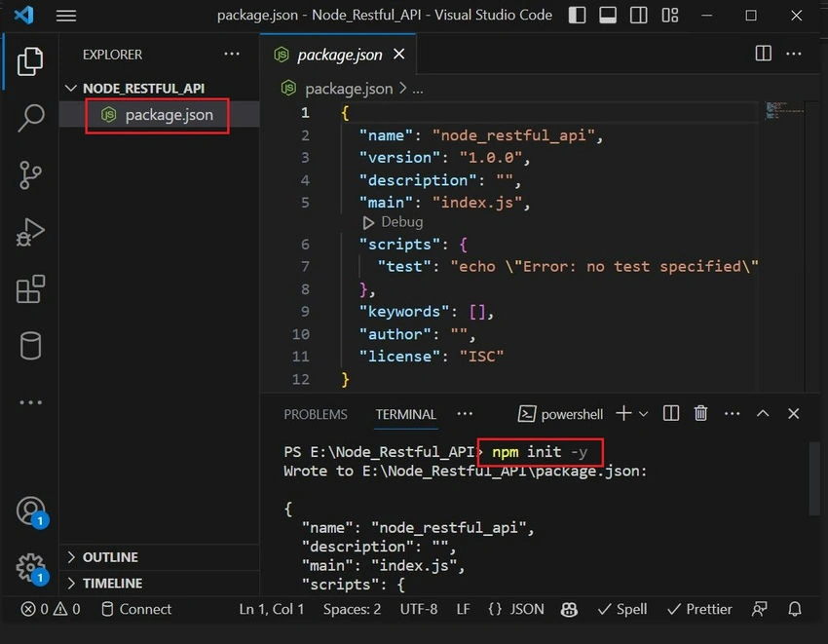Open the database cylinder view in activity bar
The width and height of the screenshot is (828, 644).
pyautogui.click(x=30, y=346)
